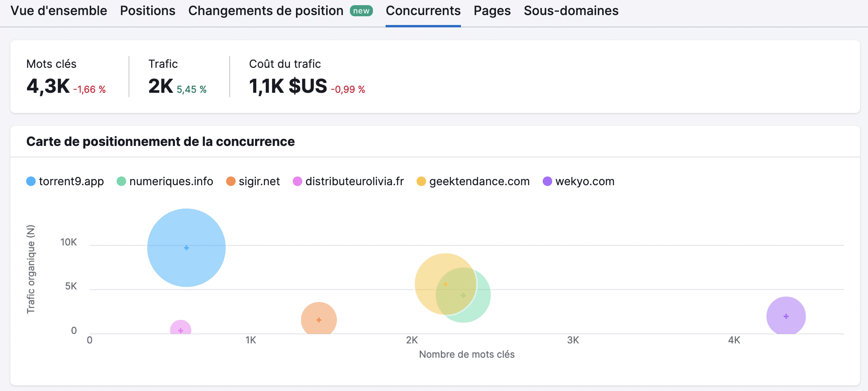Click the 4K x-axis tick label
Viewport: 868px width, 391px height.
[734, 340]
